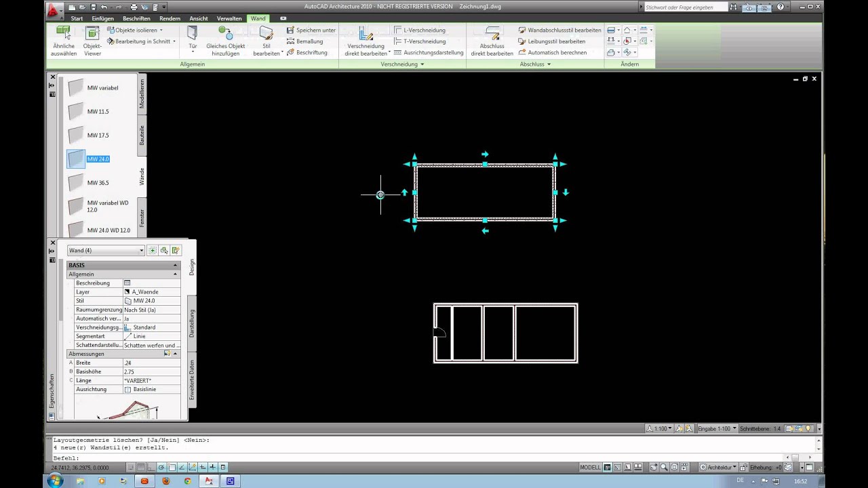Viewport: 868px width, 488px height.
Task: Switch to the Ansicht ribbon tab
Action: (x=199, y=18)
